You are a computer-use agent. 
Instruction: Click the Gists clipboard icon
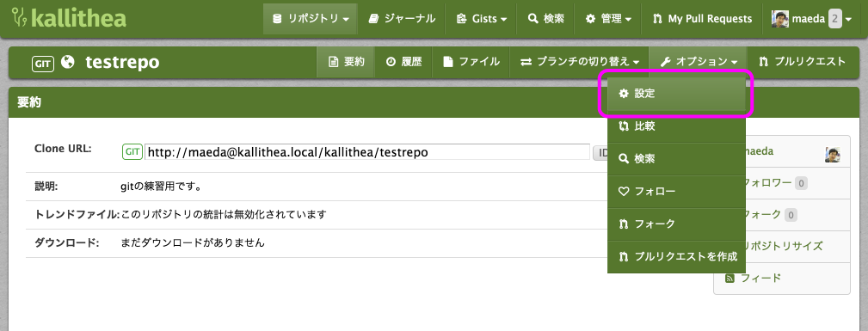pyautogui.click(x=462, y=19)
